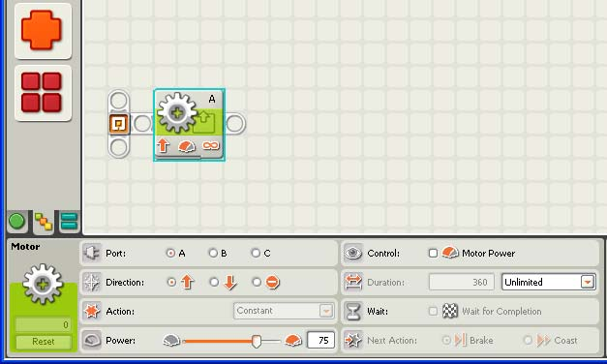Select the Stop direction radio button
The image size is (607, 364).
257,283
